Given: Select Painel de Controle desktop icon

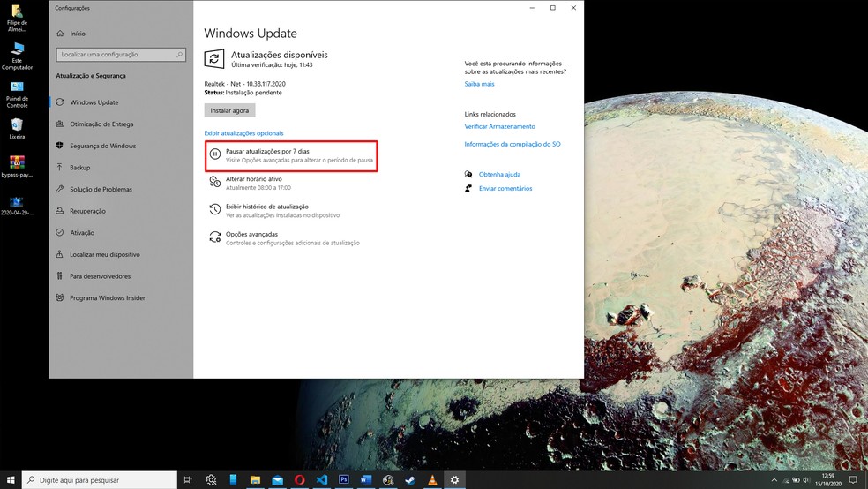Looking at the screenshot, I should [17, 94].
